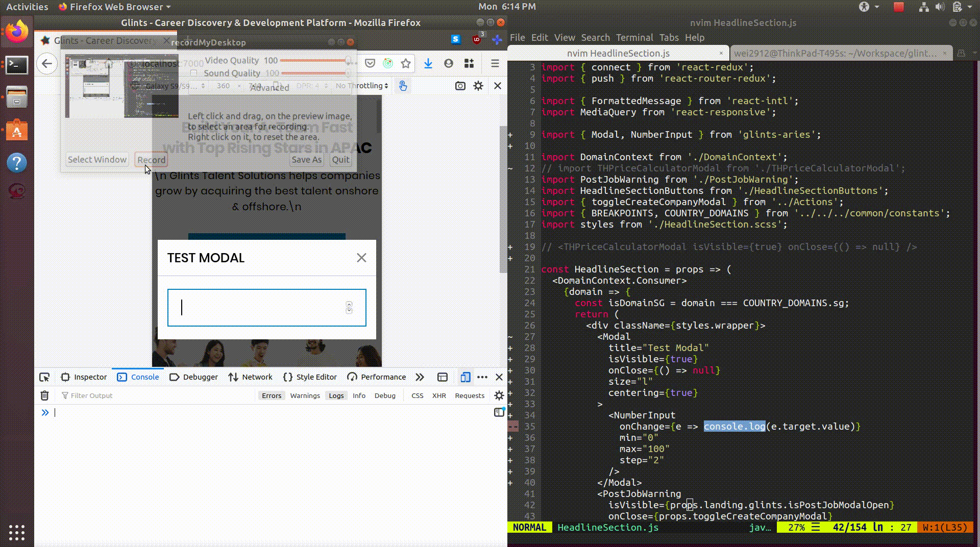980x547 pixels.
Task: Select the iframe picker icon in DevTools
Action: 443,377
